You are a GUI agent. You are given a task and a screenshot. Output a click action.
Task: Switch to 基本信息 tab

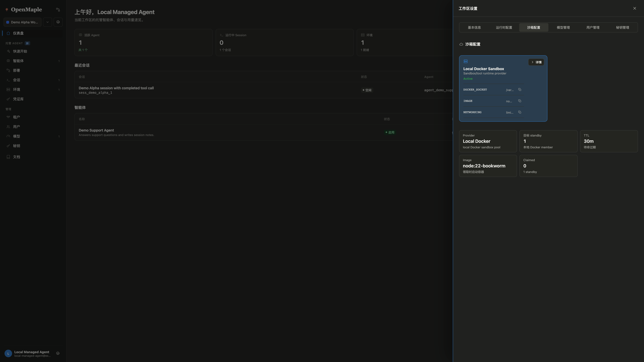(x=474, y=28)
